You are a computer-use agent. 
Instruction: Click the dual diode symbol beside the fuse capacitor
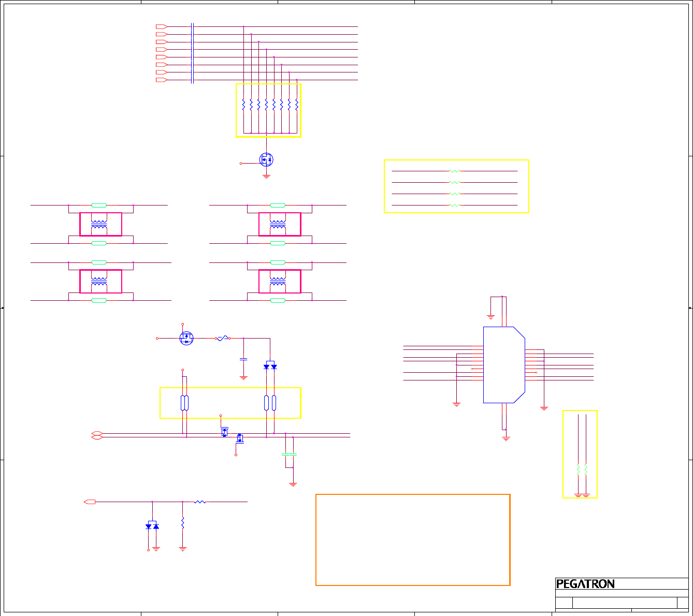[x=270, y=365]
